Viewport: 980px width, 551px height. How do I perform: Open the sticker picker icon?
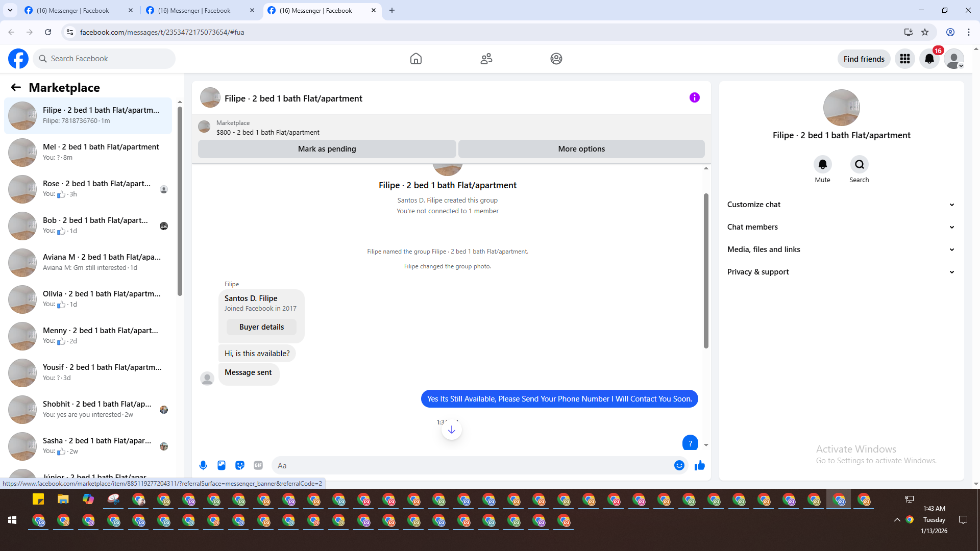pyautogui.click(x=240, y=465)
